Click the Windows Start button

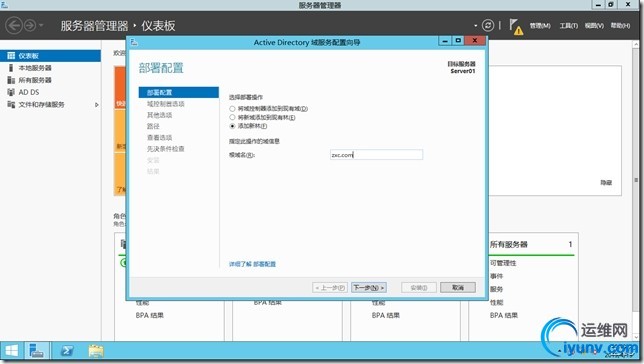[x=12, y=351]
